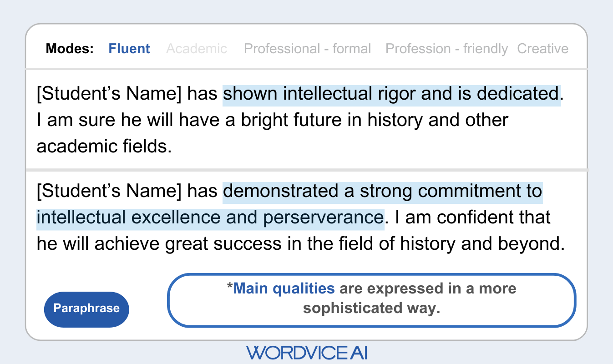The image size is (613, 364).
Task: Click highlighted text 'demonstrated a strong commitment to'
Action: (382, 191)
